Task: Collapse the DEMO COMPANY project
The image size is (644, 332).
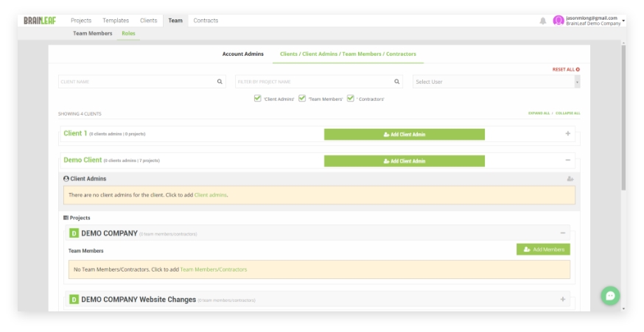Action: (x=563, y=233)
